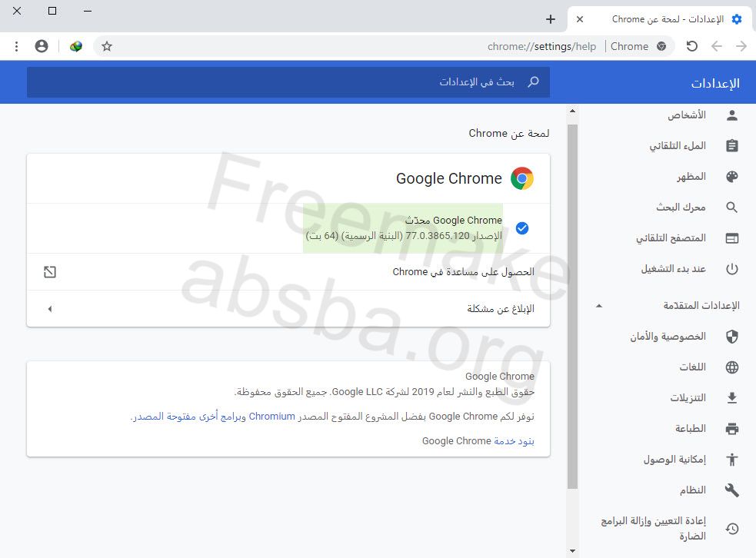Click the globe icon beside اللغات
This screenshot has height=558, width=756.
pyautogui.click(x=732, y=367)
